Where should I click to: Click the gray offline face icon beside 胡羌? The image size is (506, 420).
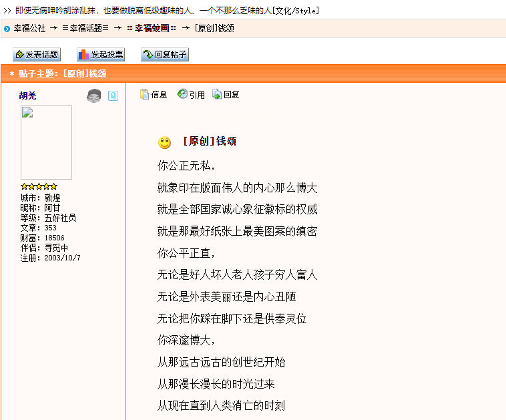[x=94, y=96]
